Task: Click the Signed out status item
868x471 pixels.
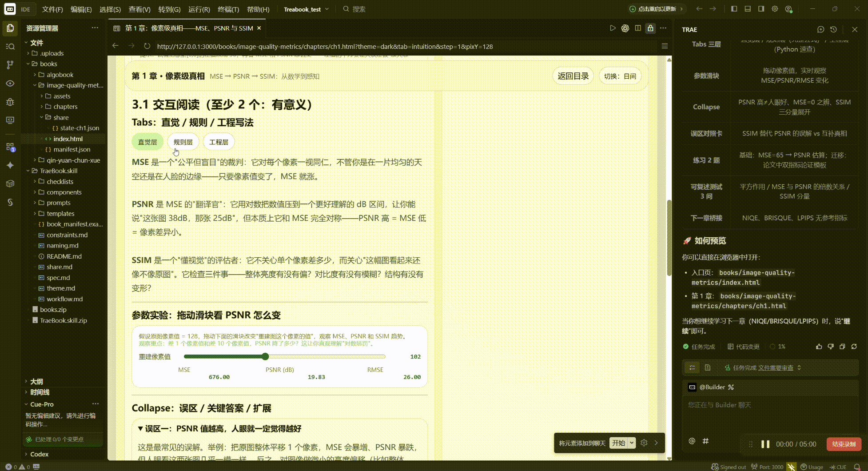Action: [729, 467]
